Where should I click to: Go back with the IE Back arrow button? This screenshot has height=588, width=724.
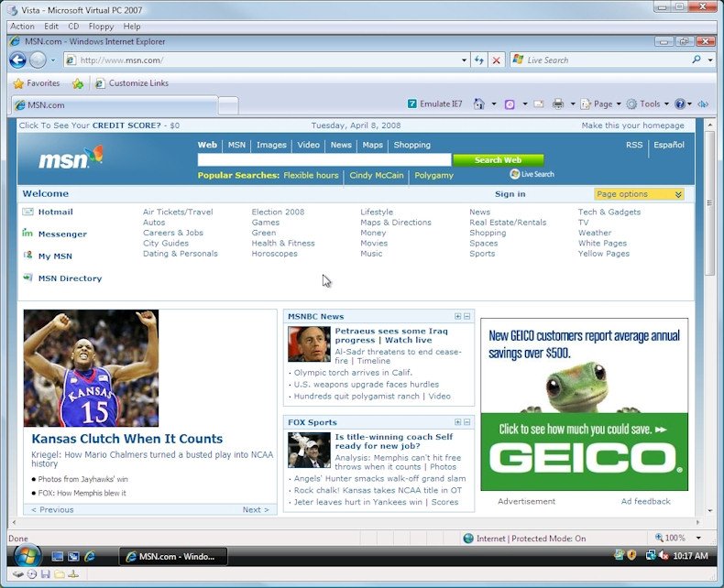pyautogui.click(x=17, y=60)
